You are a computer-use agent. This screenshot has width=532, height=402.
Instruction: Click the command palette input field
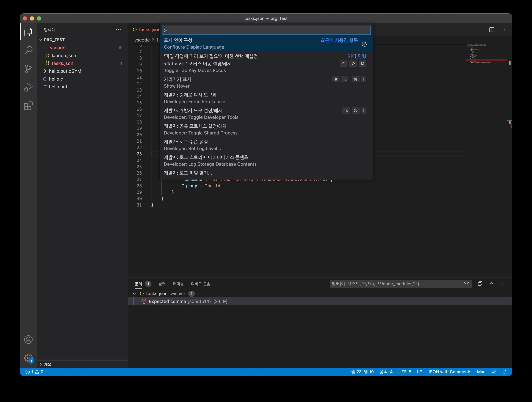266,30
